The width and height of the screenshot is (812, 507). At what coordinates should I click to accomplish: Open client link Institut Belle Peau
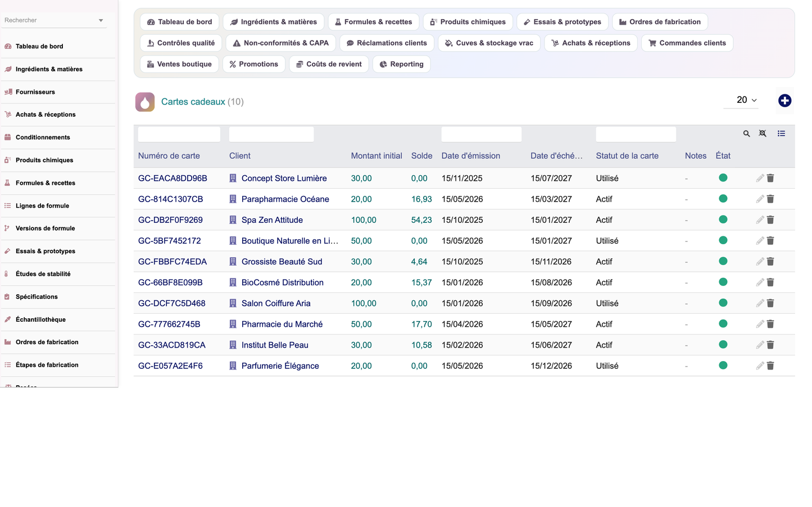[x=275, y=345]
